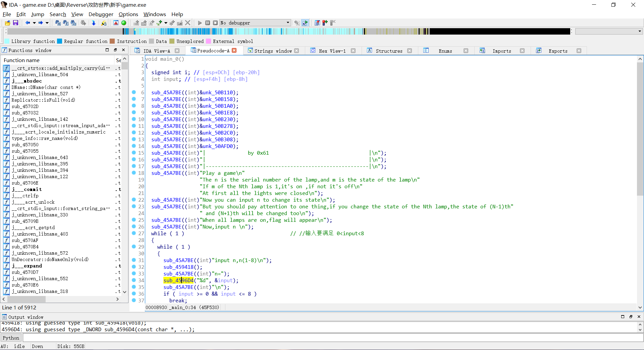This screenshot has height=350, width=644.
Task: Open the File menu
Action: (7, 14)
